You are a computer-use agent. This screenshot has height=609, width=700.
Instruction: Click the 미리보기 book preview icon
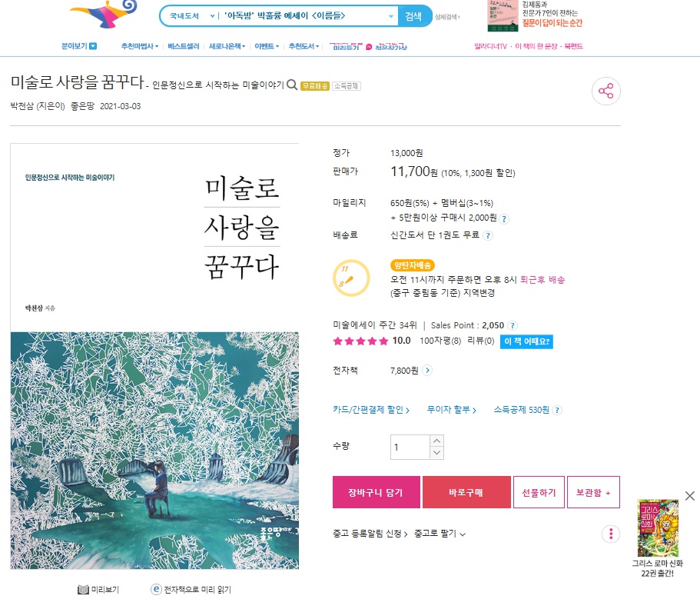pos(83,590)
